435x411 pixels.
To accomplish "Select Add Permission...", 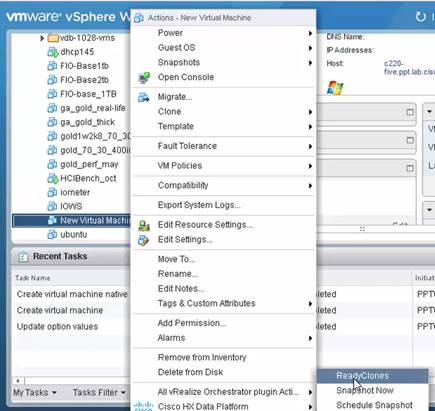I will 224,323.
